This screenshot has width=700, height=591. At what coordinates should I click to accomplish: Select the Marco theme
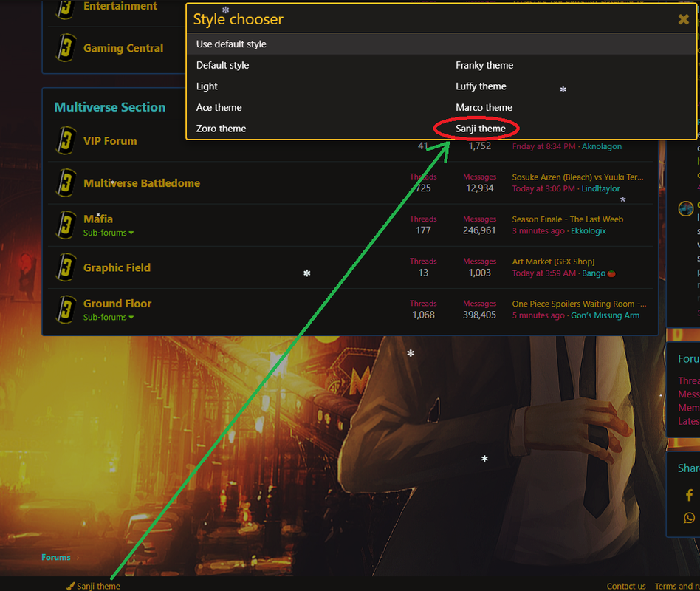(x=484, y=107)
